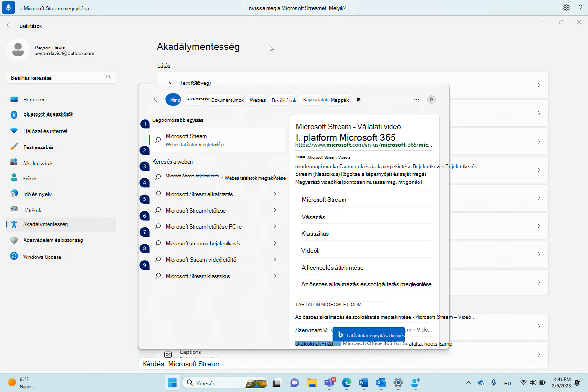The height and width of the screenshot is (392, 588).
Task: Expand Microsoft Stream letöltése suggestion arrow
Action: 275,210
